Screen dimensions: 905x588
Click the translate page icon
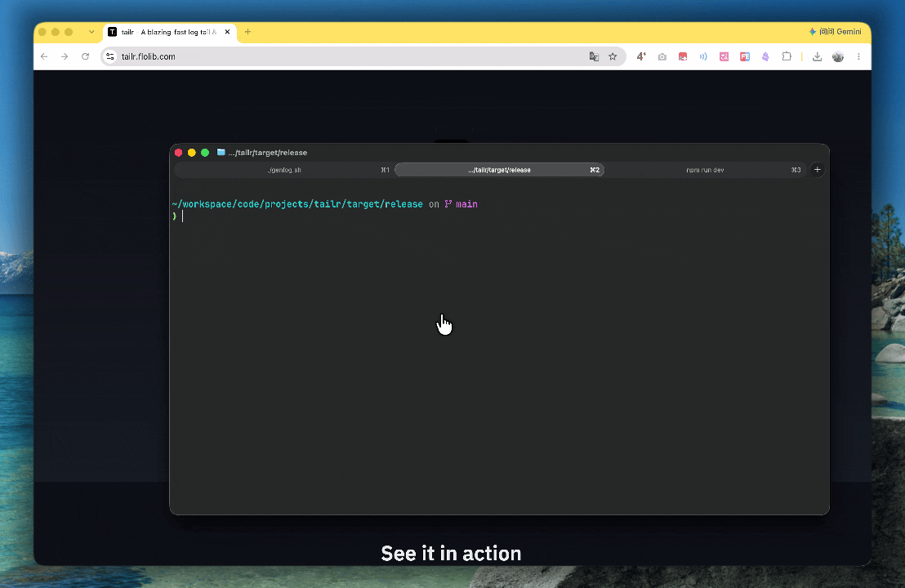(594, 56)
